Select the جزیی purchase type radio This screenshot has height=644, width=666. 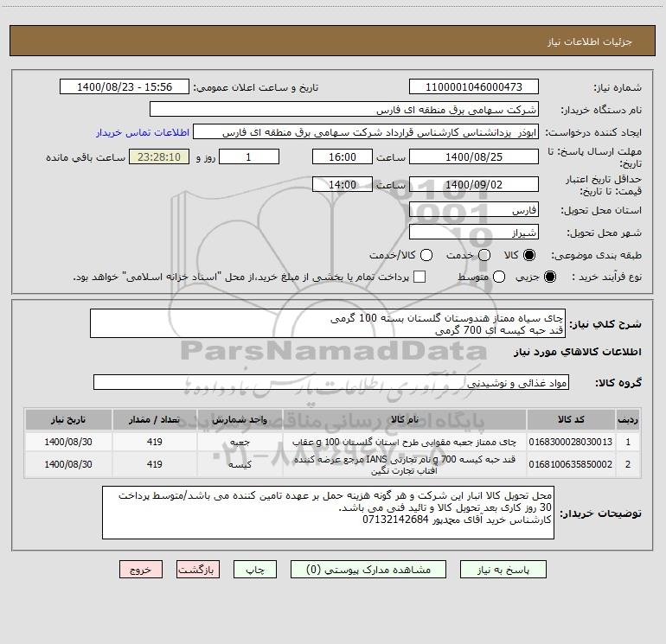pyautogui.click(x=549, y=277)
